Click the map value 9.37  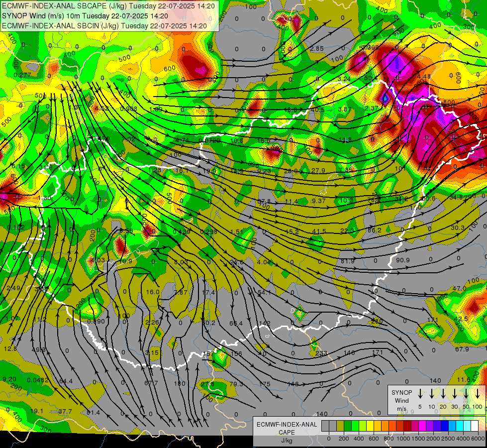319,201
